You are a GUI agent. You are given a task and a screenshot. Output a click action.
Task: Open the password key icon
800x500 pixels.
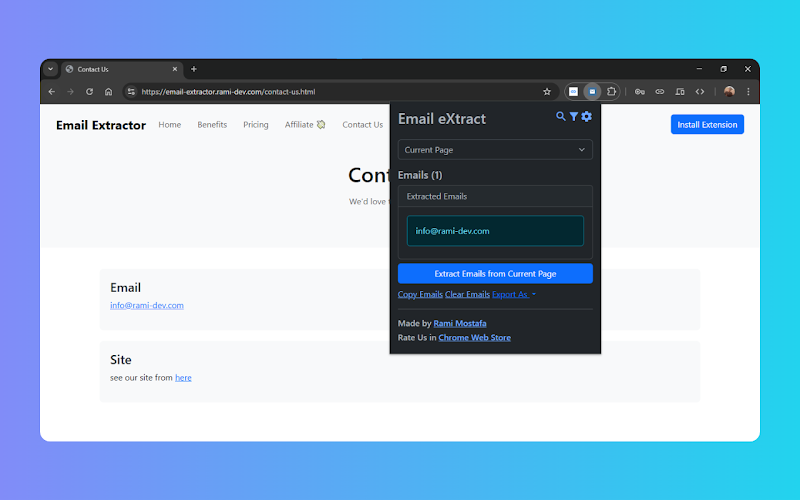pos(640,92)
